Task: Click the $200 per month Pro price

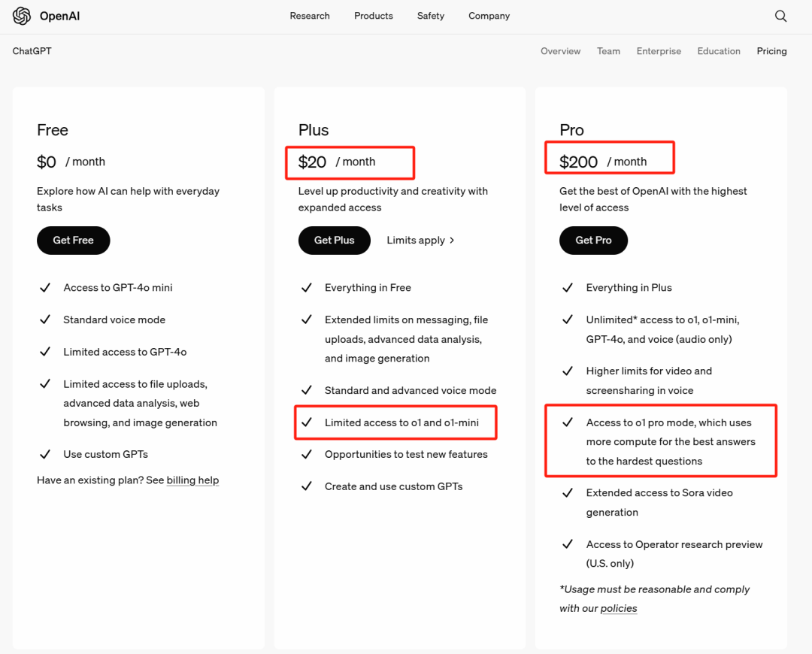Action: (x=608, y=157)
